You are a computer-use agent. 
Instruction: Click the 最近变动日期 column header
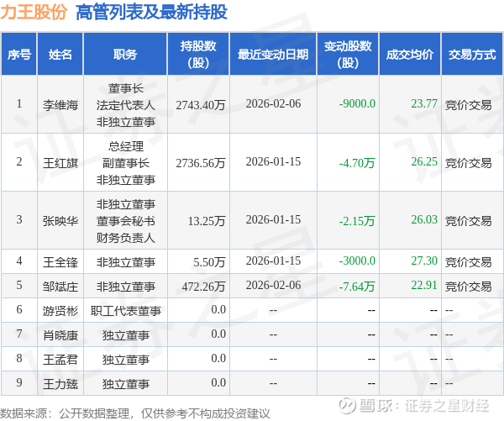(273, 54)
